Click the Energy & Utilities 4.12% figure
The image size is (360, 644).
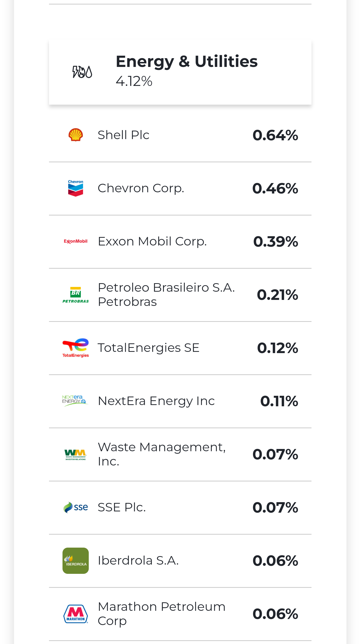(x=134, y=81)
